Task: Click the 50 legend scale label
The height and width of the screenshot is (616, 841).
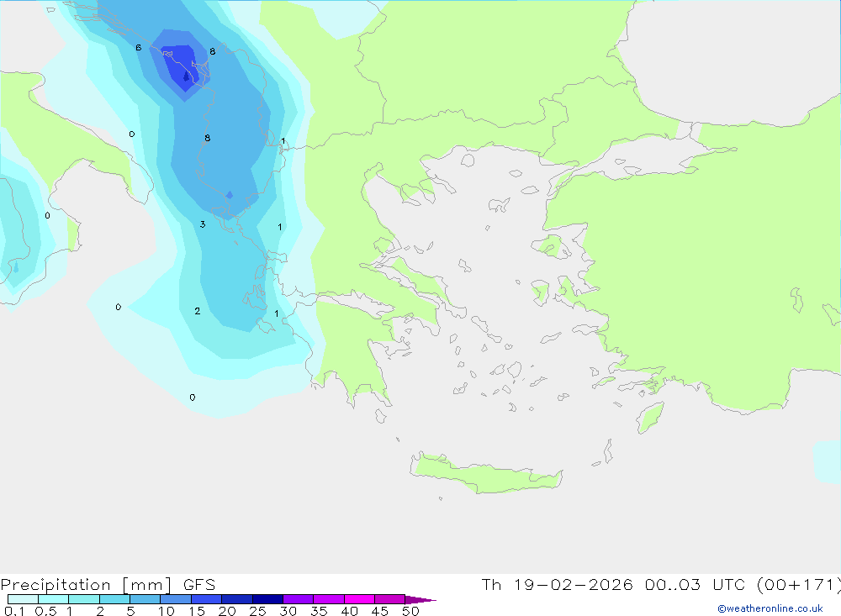Action: point(411,611)
